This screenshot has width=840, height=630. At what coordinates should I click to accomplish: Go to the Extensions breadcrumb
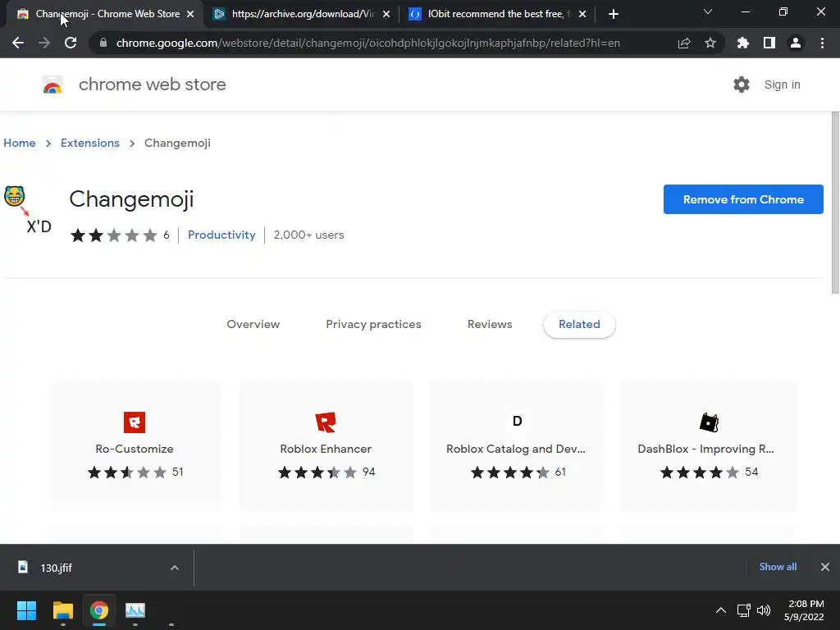[90, 143]
